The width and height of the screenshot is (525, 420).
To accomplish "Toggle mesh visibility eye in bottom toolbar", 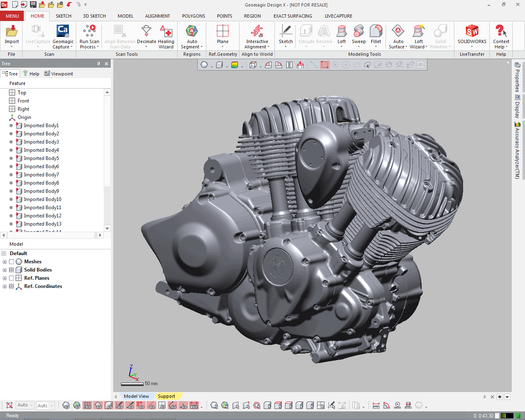I will click(66, 406).
